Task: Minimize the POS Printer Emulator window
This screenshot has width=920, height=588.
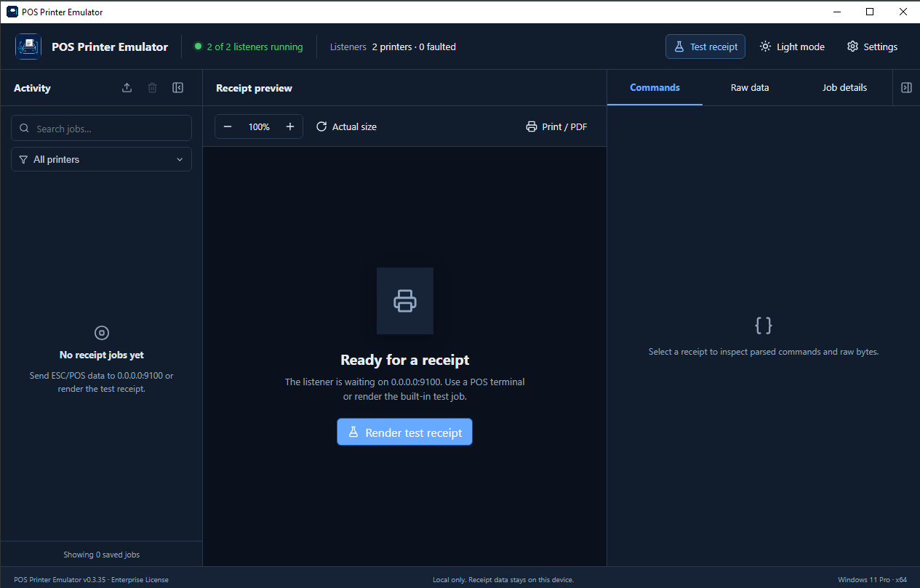Action: 836,12
